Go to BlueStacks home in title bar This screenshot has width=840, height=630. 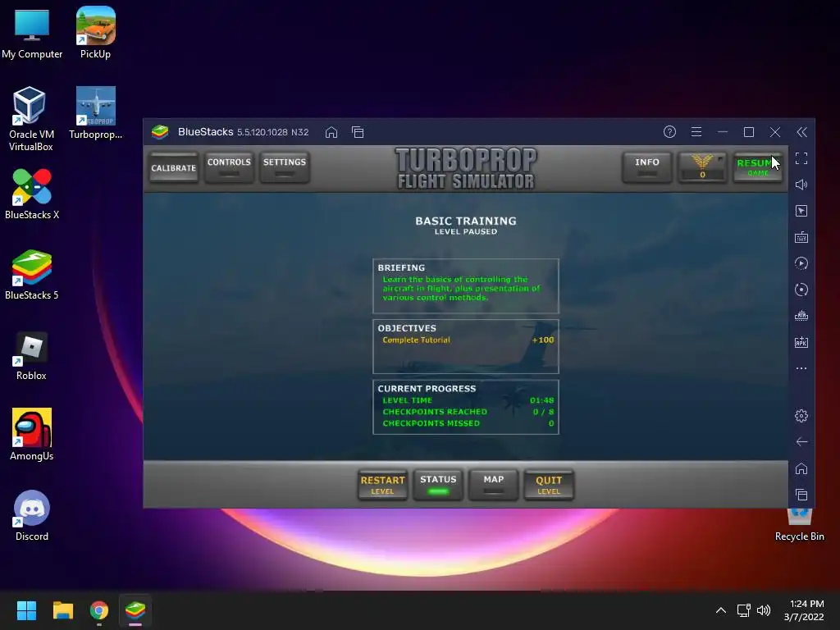[x=331, y=132]
